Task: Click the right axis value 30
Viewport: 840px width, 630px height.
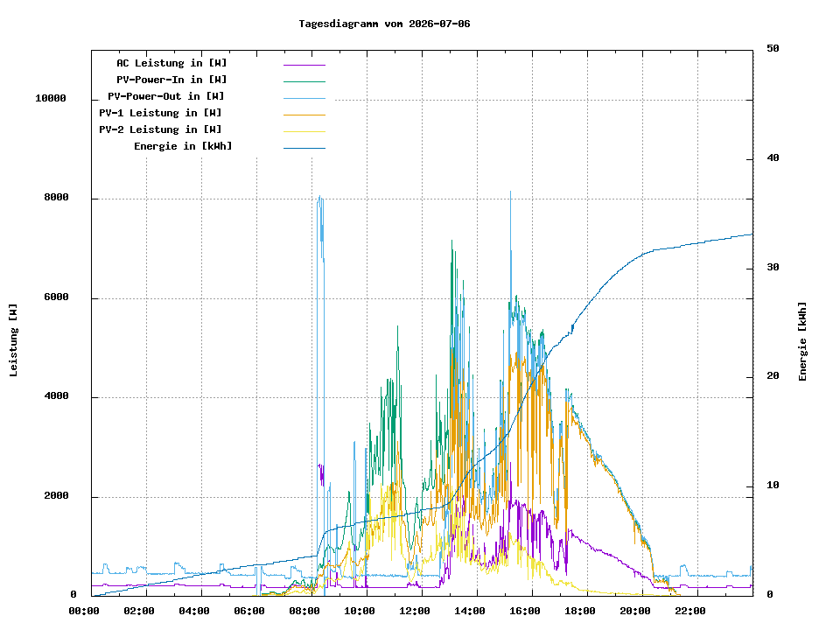Action: point(773,268)
